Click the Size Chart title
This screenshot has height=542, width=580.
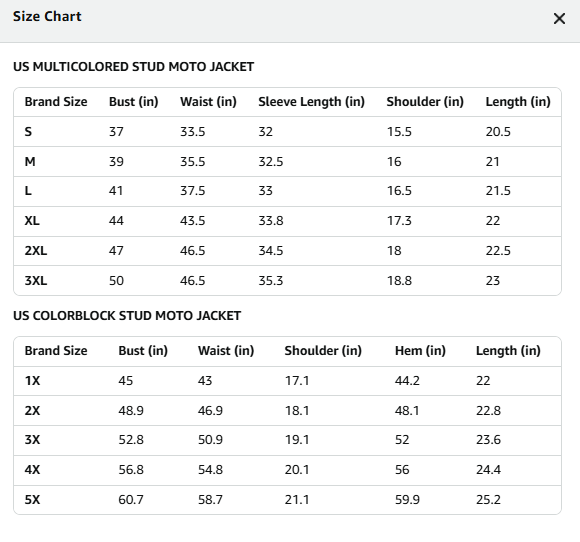point(47,17)
